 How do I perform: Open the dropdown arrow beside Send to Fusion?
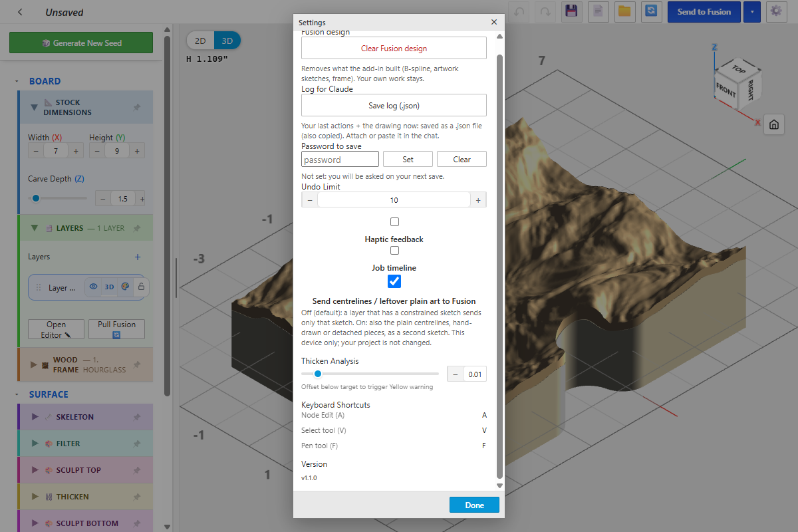coord(752,11)
